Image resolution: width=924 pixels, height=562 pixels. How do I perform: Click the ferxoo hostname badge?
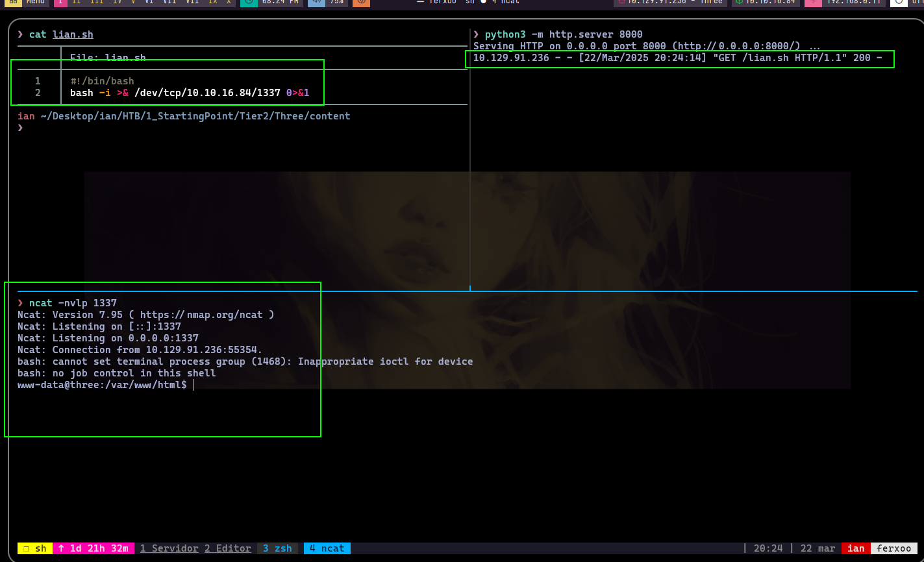point(893,548)
